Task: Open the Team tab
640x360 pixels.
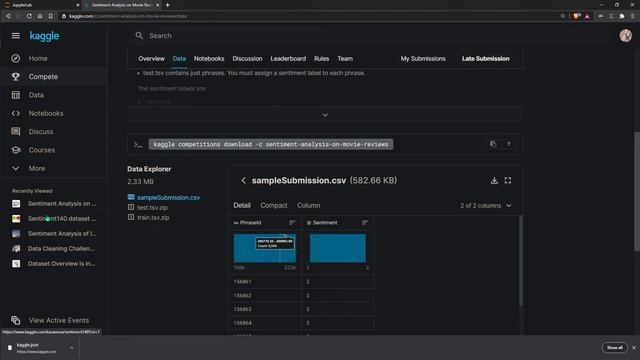Action: tap(345, 59)
